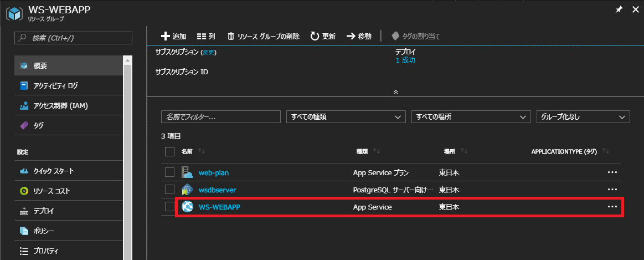This screenshot has height=260, width=644.
Task: Click 東日本 location of web-plan row
Action: pyautogui.click(x=449, y=173)
